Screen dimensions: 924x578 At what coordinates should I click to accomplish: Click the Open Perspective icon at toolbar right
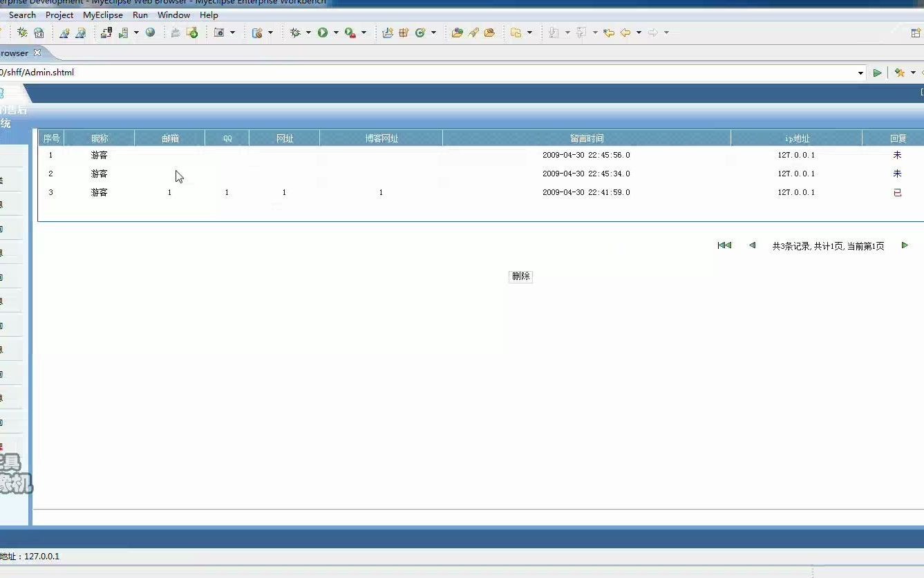pyautogui.click(x=916, y=32)
